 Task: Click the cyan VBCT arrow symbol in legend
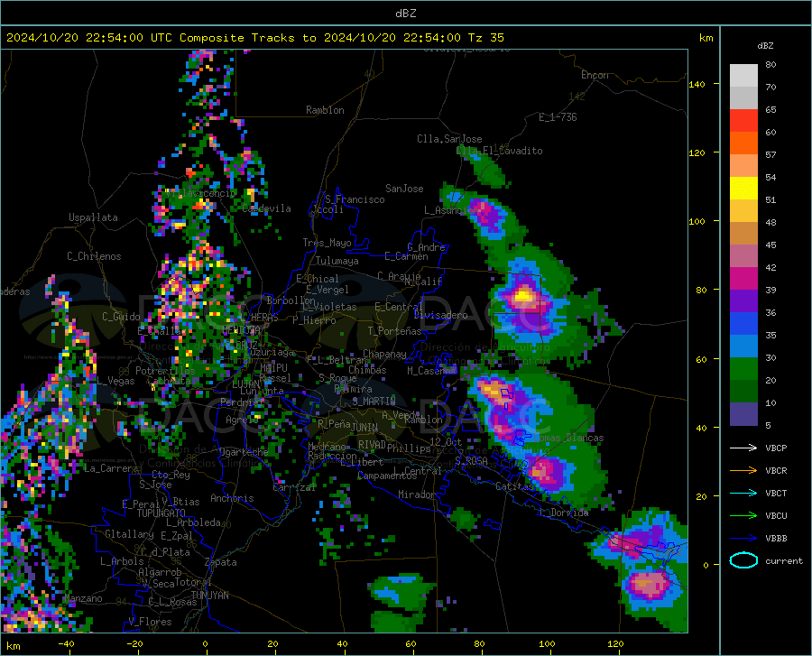tap(743, 493)
